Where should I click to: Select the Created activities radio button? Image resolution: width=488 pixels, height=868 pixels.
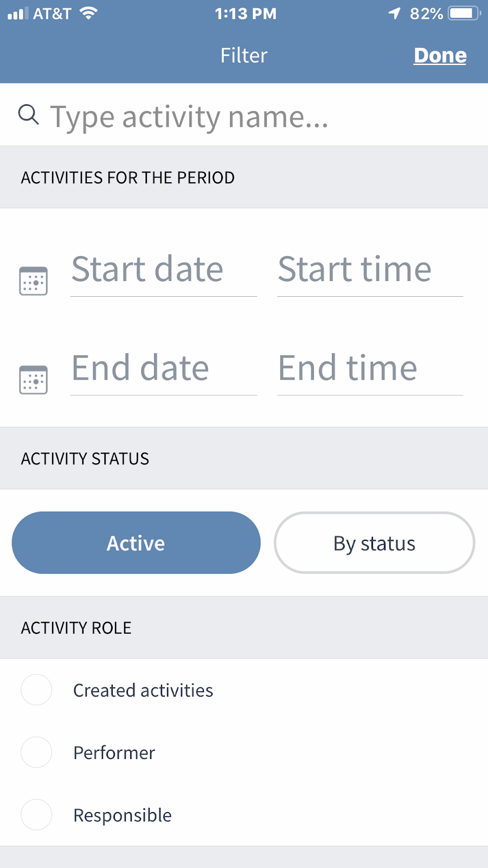pyautogui.click(x=36, y=690)
